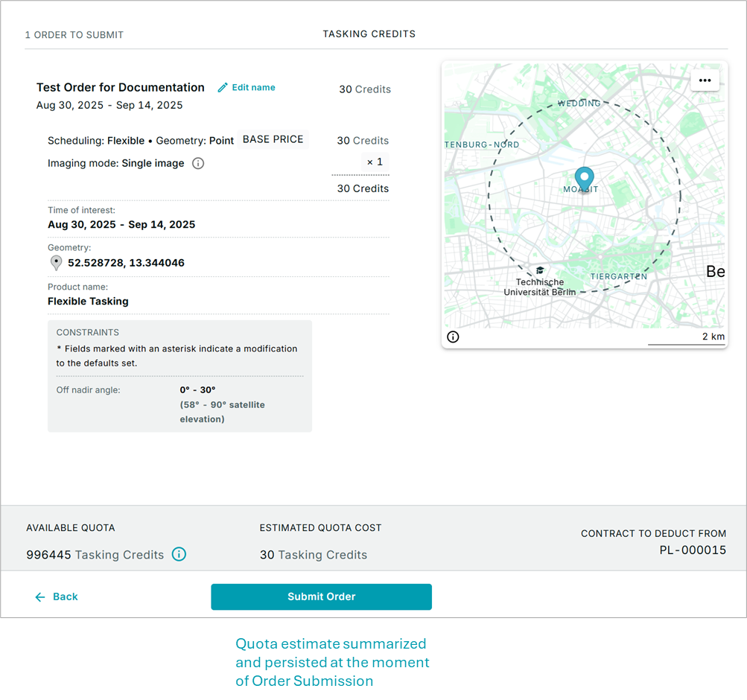
Task: Go Back to the previous step
Action: [65, 596]
